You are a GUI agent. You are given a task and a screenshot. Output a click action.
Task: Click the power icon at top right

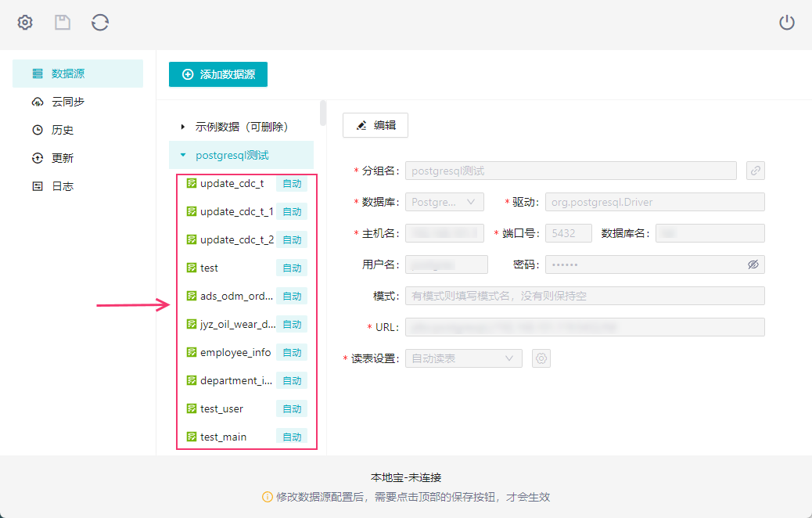(x=787, y=22)
